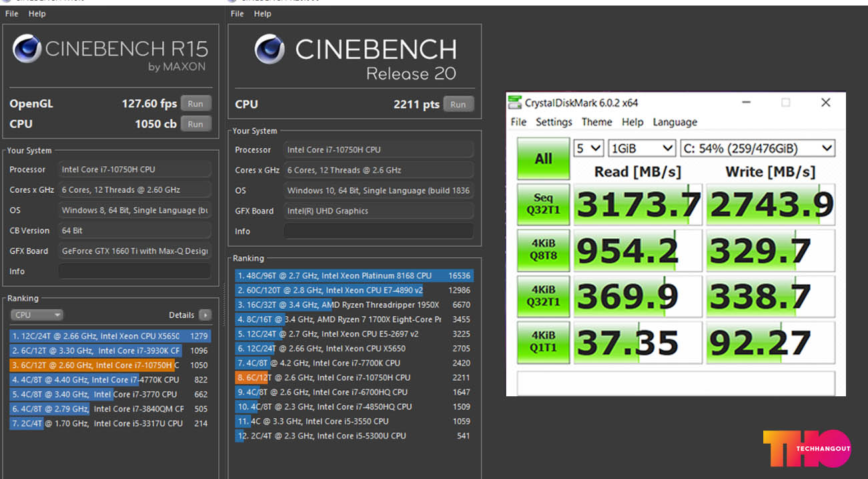
Task: Select R15 ranking row Core i7-4770K 822
Action: click(110, 380)
